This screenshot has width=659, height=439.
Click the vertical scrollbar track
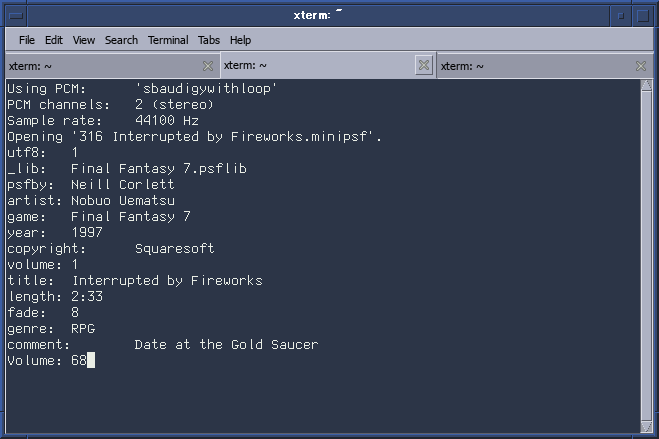[x=646, y=255]
